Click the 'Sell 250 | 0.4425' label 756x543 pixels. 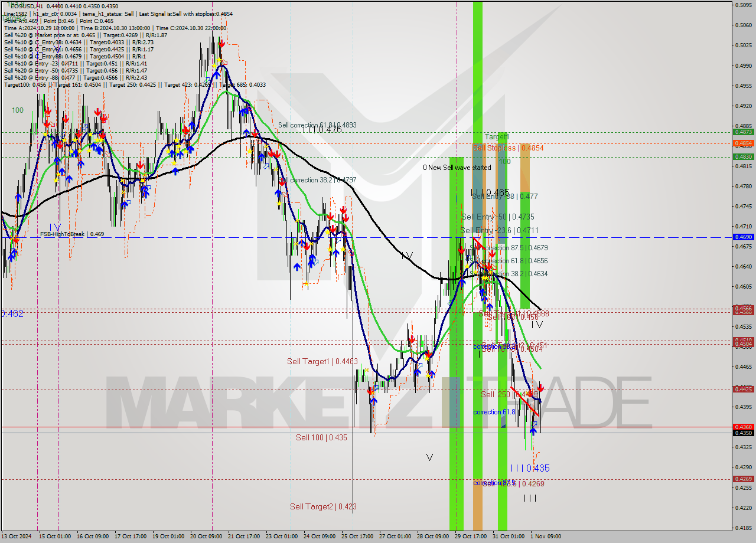509,394
